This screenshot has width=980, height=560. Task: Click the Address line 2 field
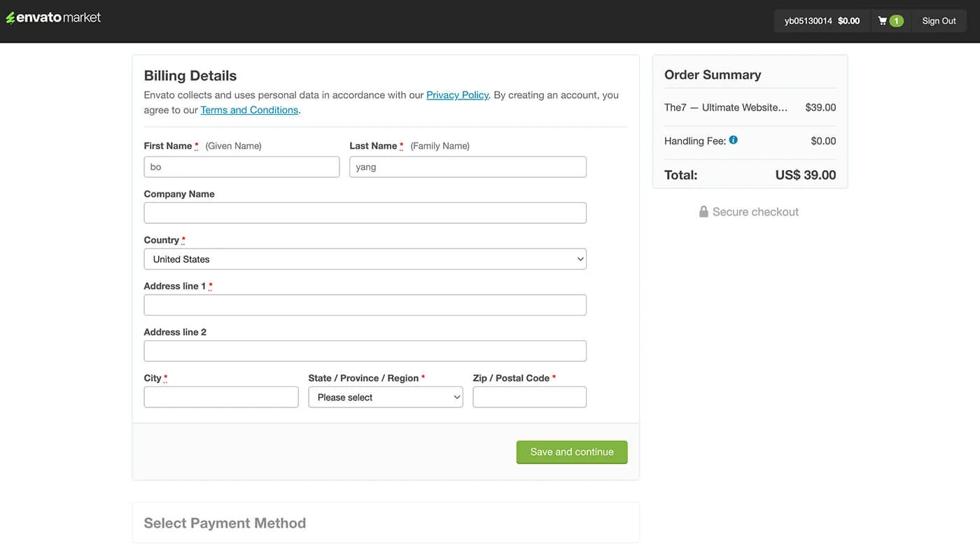pyautogui.click(x=365, y=351)
